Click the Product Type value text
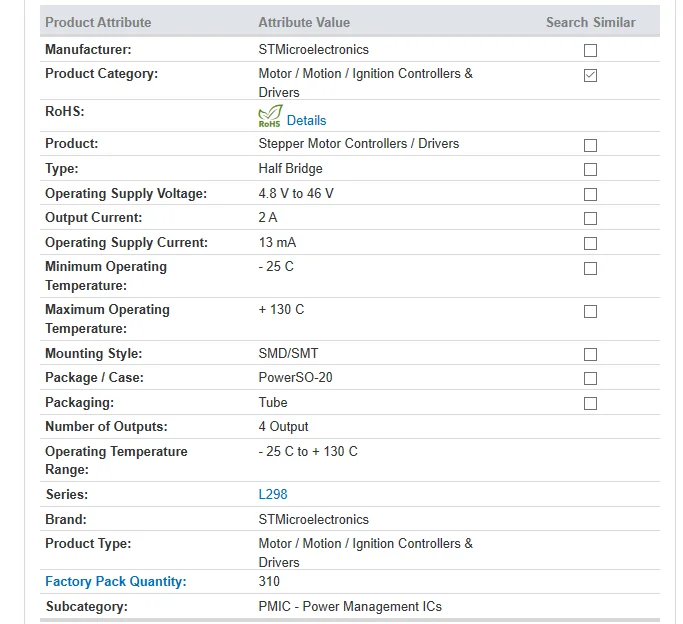Viewport: 683px width, 624px height. pos(365,553)
